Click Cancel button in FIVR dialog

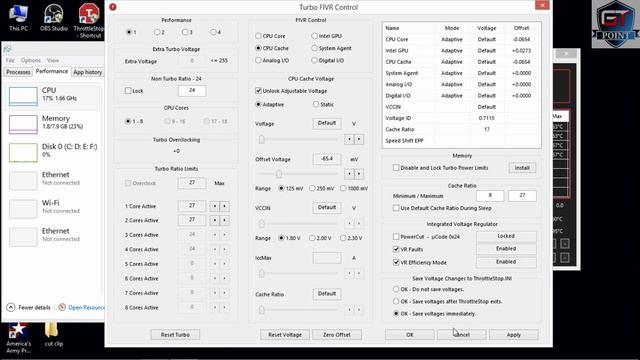click(x=462, y=335)
